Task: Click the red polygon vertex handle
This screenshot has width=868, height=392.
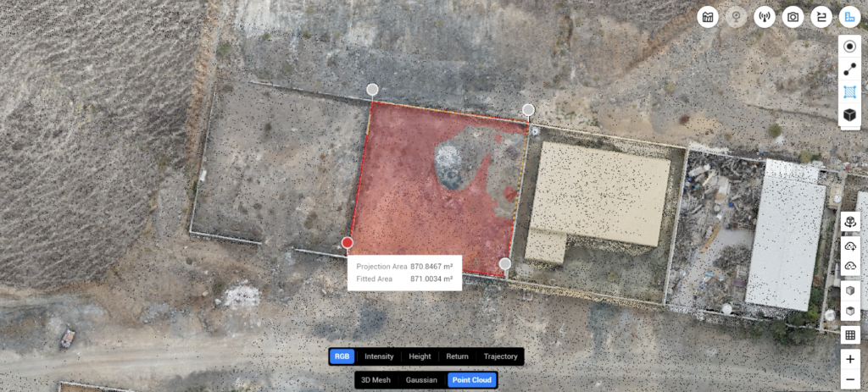Action: tap(348, 243)
